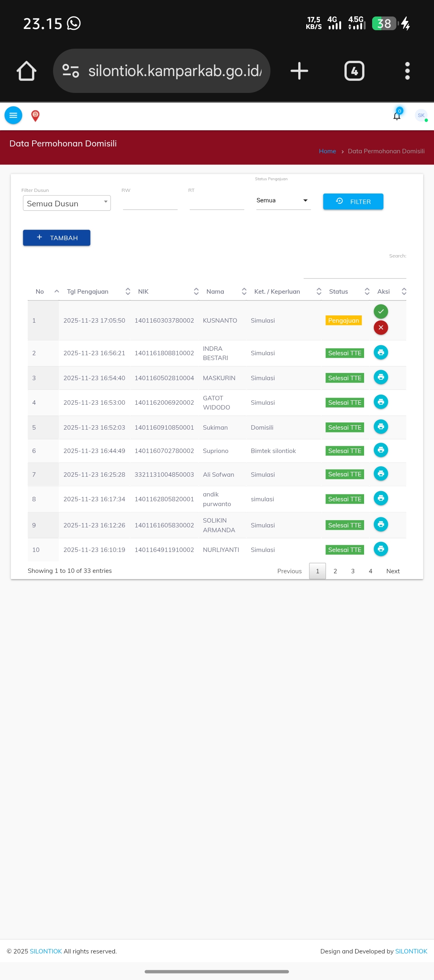
Task: Open the browser three-dot menu
Action: (407, 71)
